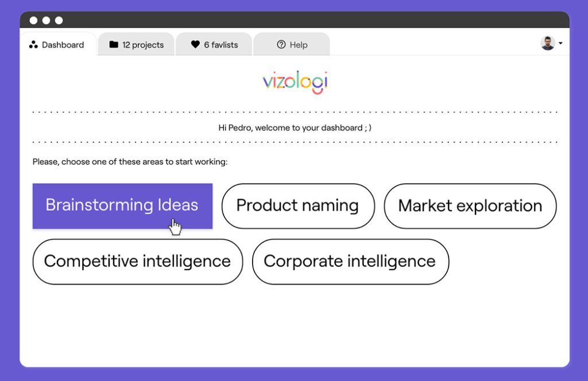Select Brainstorming Ideas area
Image resolution: width=588 pixels, height=381 pixels.
point(122,205)
